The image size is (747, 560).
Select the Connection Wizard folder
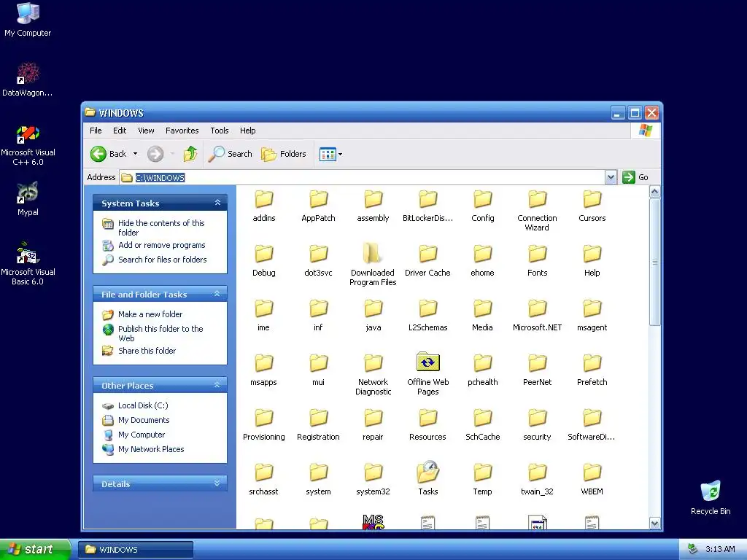tap(537, 211)
